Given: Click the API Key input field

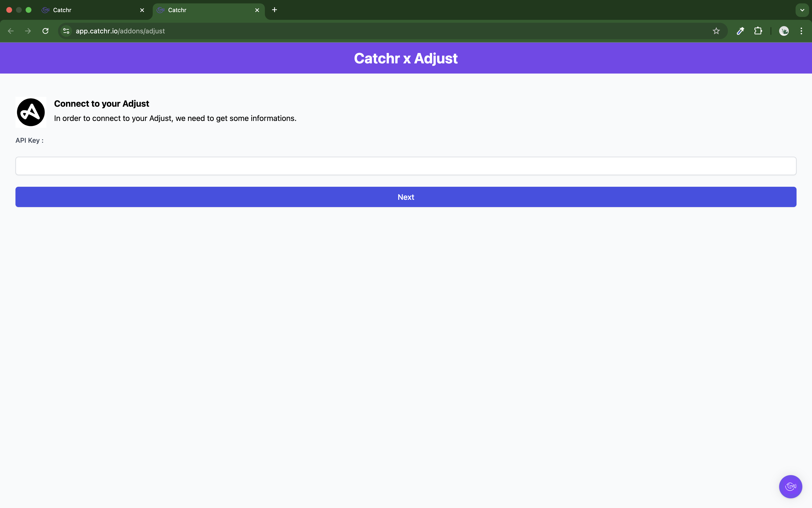Looking at the screenshot, I should pyautogui.click(x=406, y=166).
